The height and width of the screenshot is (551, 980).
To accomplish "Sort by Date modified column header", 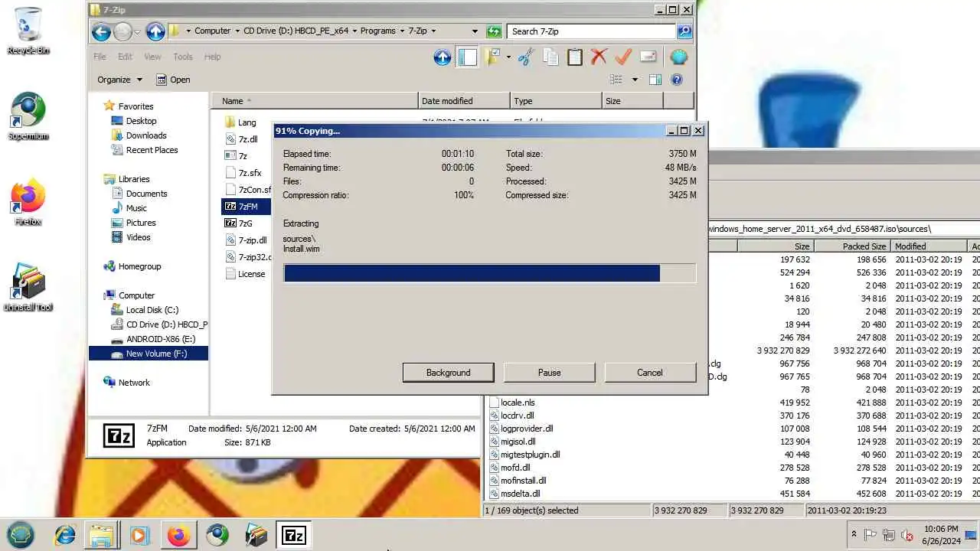I will (x=464, y=101).
